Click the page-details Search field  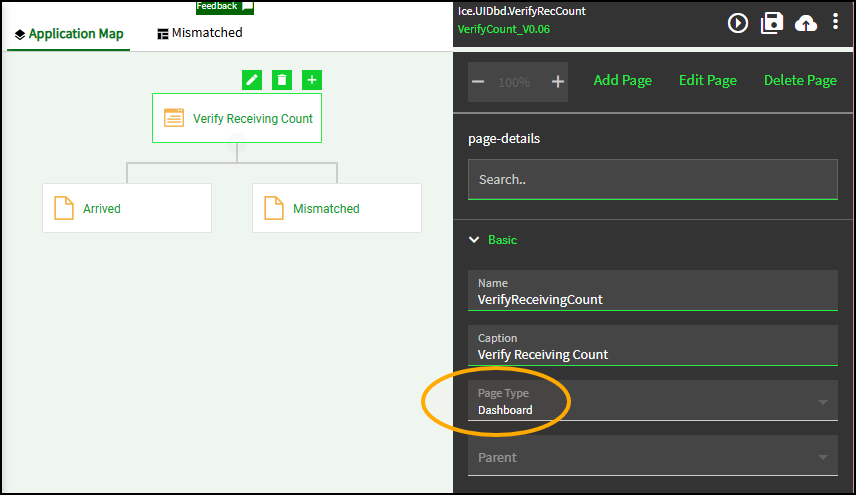652,180
